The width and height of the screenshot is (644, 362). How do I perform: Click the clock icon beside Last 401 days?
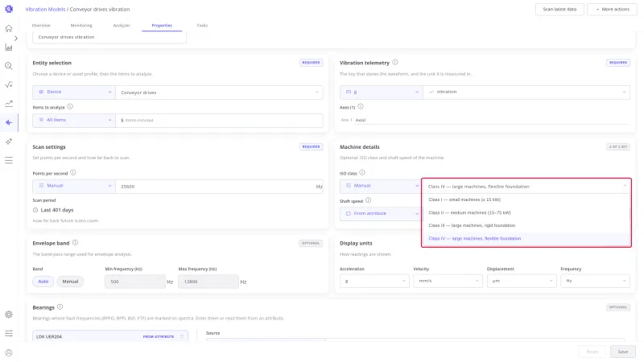coord(35,210)
